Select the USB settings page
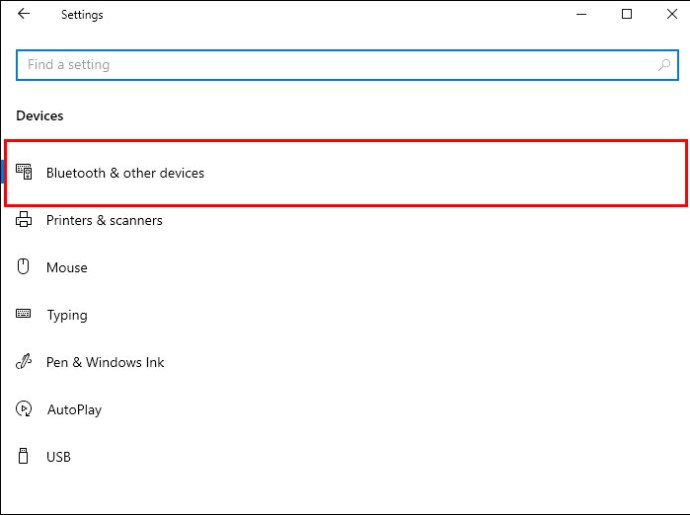The width and height of the screenshot is (690, 515). click(x=58, y=456)
